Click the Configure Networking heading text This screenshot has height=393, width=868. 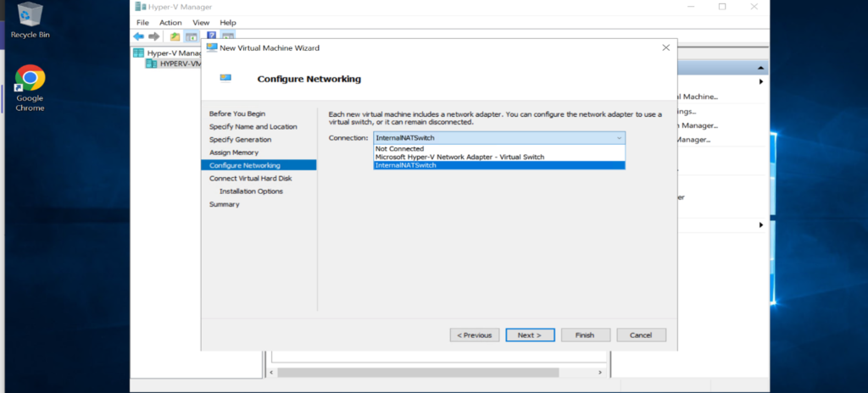tap(309, 79)
